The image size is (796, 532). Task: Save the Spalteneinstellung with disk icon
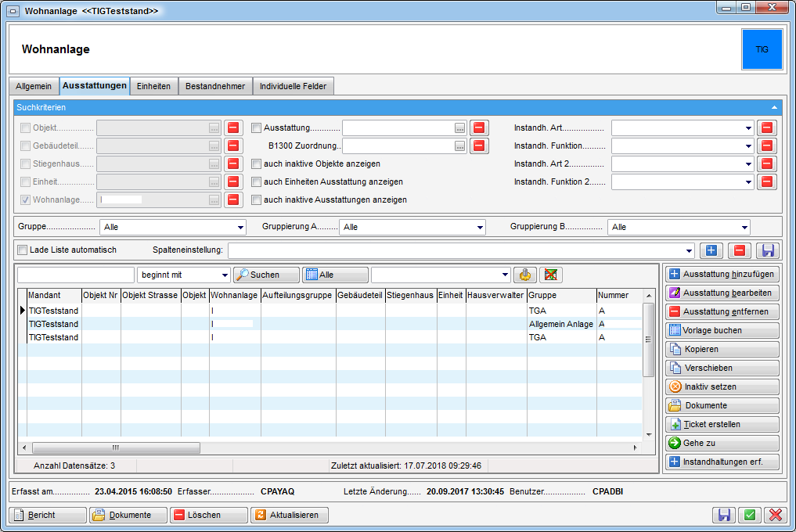point(768,250)
